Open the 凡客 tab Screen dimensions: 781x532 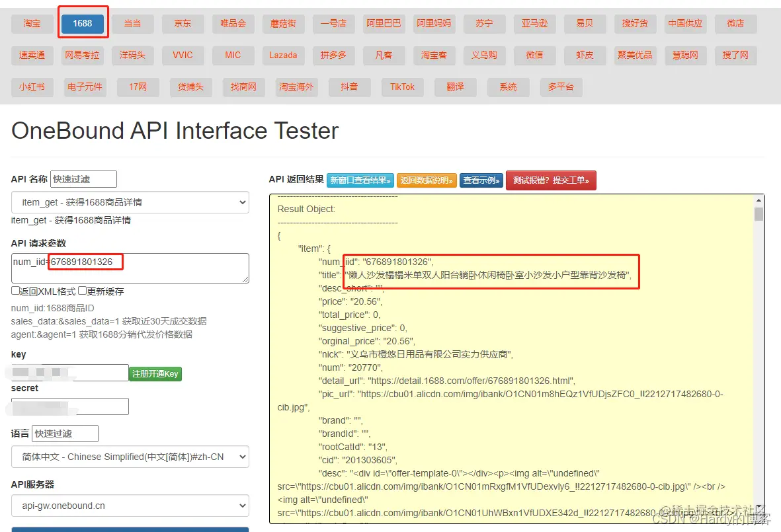(384, 56)
